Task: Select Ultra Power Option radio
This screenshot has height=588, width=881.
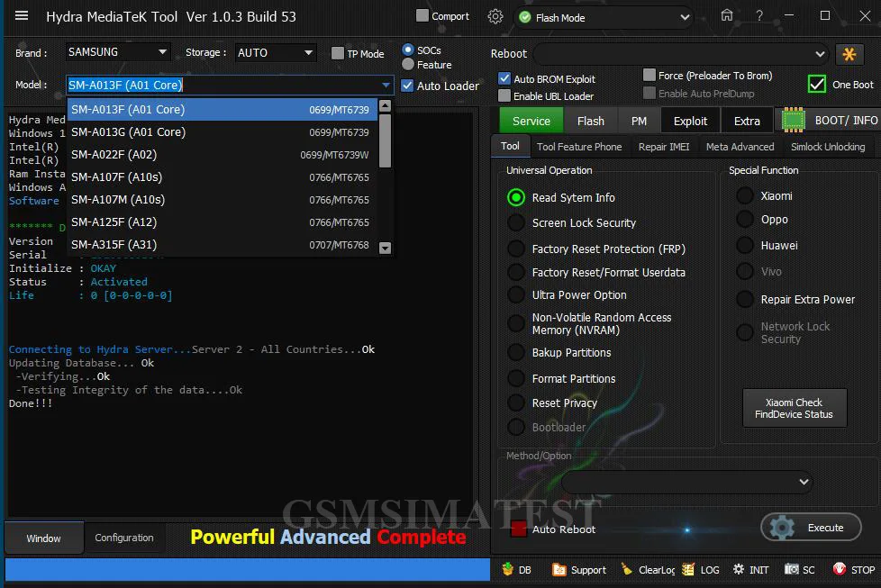Action: 516,294
